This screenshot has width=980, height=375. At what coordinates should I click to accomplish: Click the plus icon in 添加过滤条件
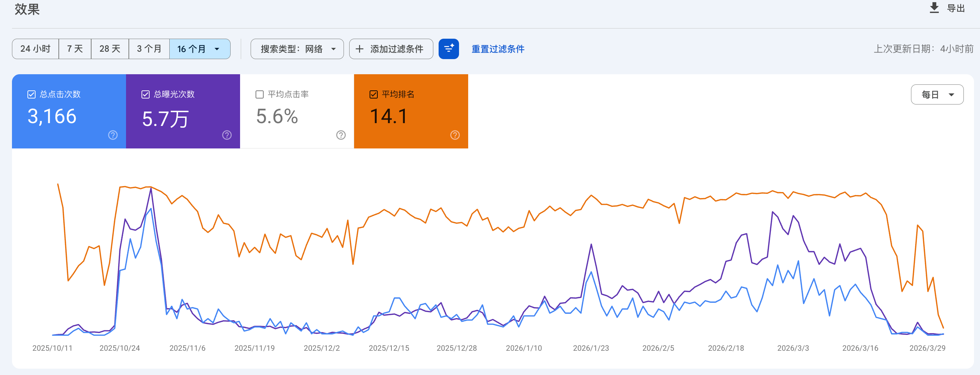pos(359,49)
